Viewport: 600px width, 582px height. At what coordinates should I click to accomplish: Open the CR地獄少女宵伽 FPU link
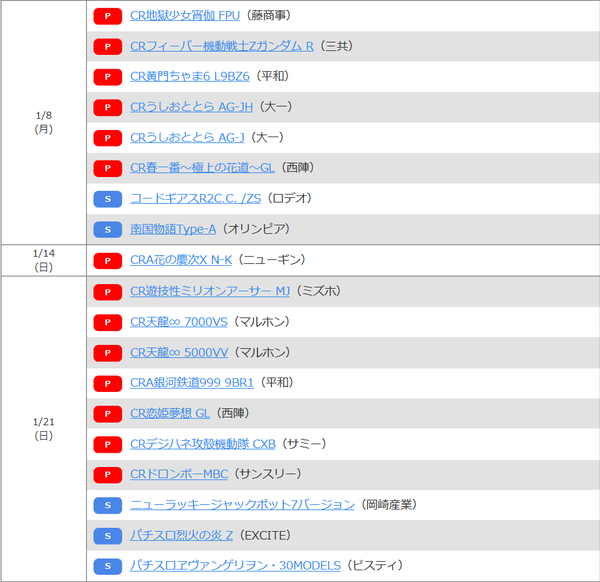coord(185,16)
